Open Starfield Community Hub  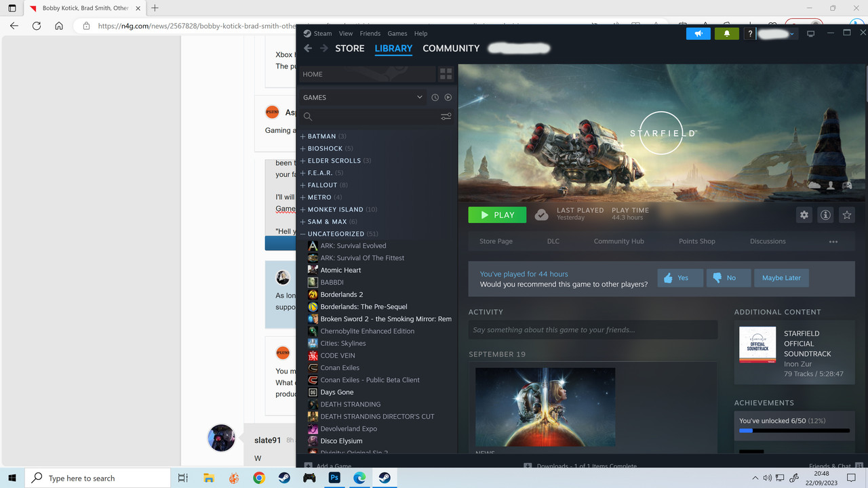(619, 241)
